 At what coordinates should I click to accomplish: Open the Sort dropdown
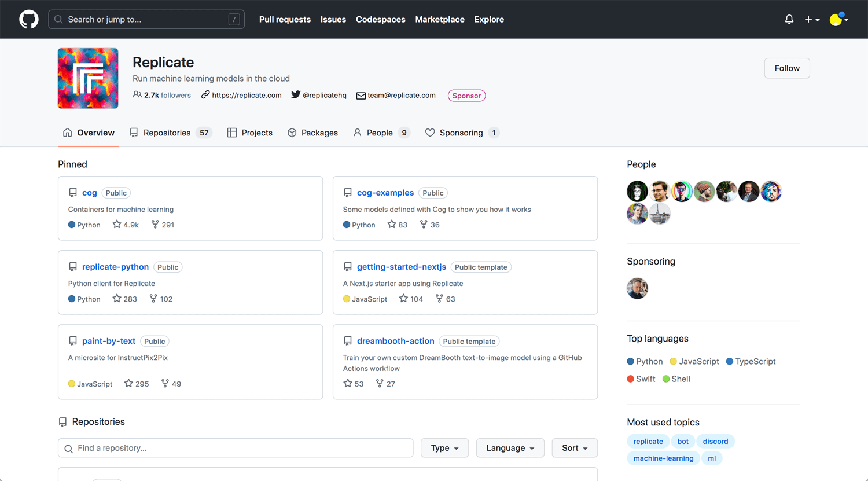coord(575,448)
